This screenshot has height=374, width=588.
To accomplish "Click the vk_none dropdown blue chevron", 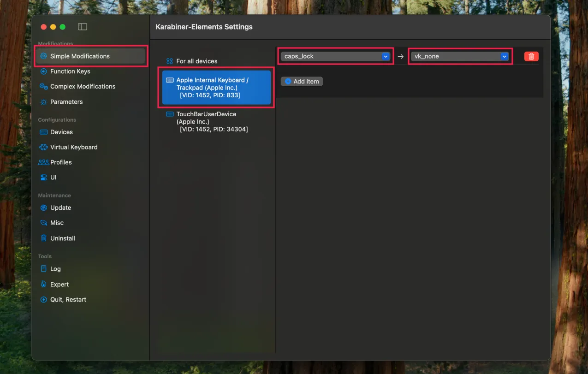I will pyautogui.click(x=505, y=56).
